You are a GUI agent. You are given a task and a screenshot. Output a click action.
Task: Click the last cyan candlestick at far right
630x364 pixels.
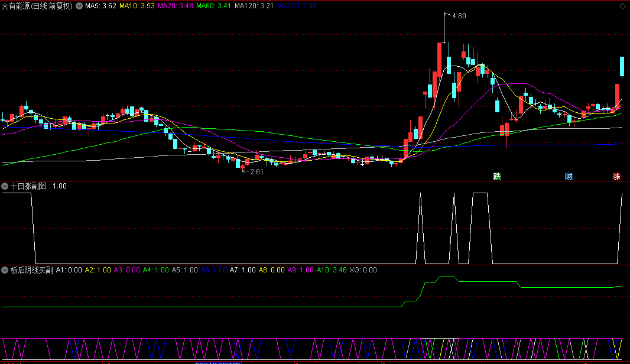coord(622,67)
